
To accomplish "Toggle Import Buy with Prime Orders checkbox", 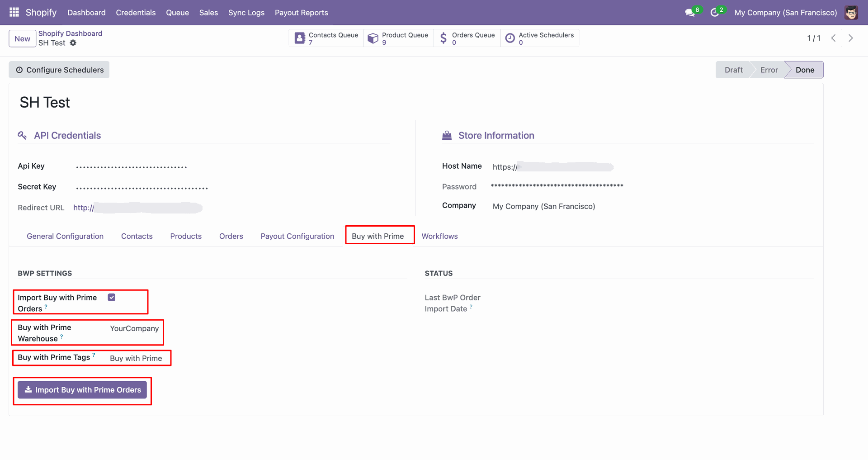I will tap(112, 298).
